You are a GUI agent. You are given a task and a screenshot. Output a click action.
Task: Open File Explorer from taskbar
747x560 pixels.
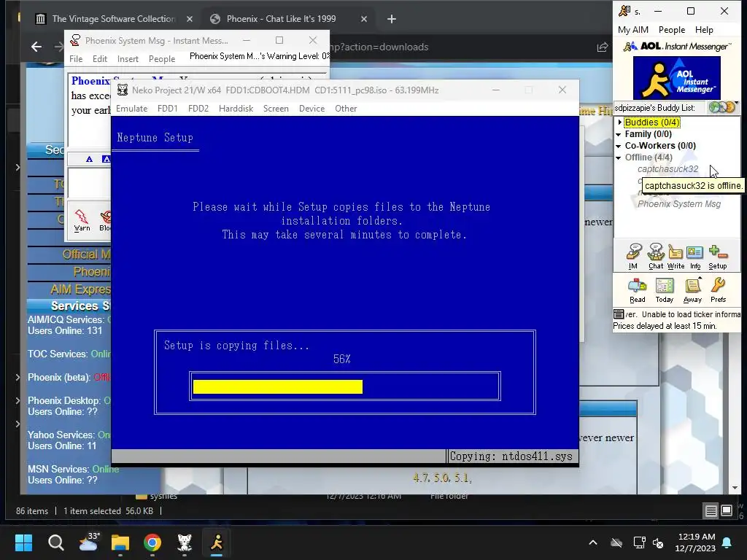click(120, 542)
